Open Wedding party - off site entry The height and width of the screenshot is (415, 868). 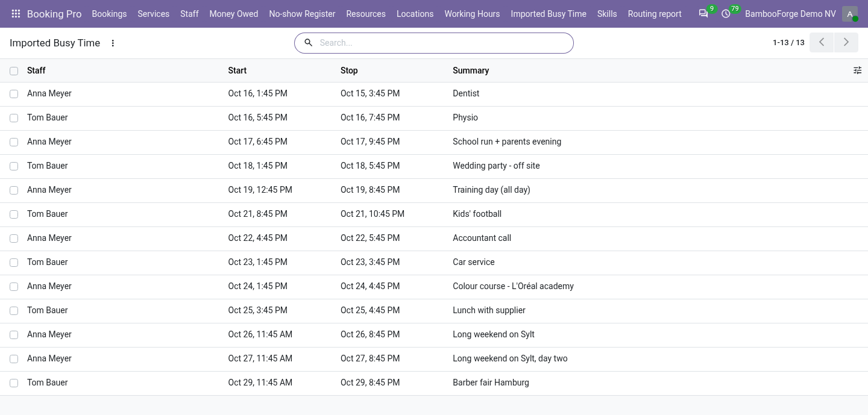[x=496, y=166]
